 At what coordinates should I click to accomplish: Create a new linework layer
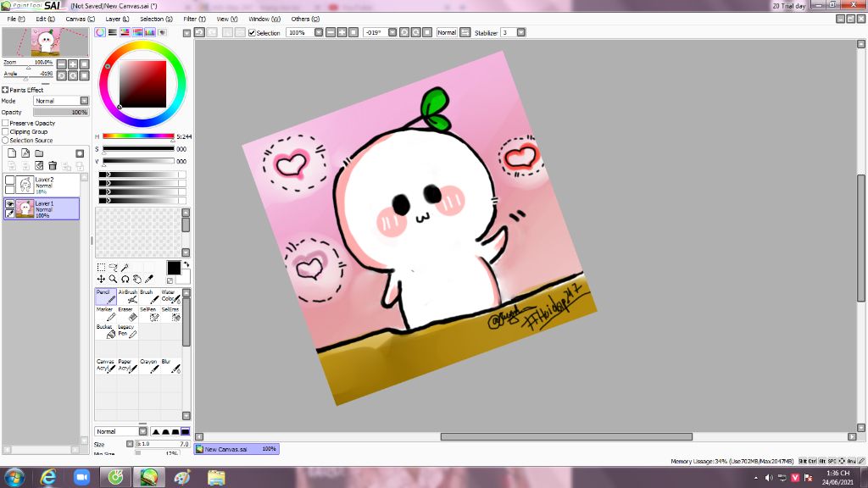(x=25, y=153)
